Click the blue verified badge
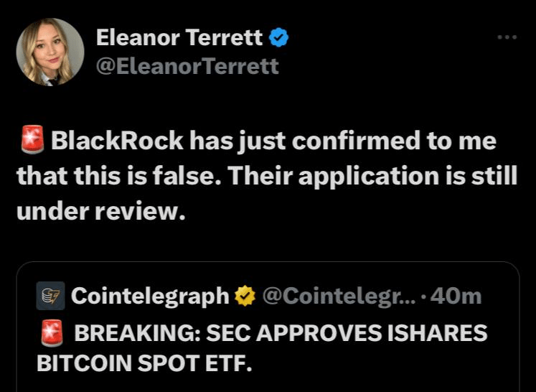Image resolution: width=536 pixels, height=392 pixels. [x=279, y=37]
